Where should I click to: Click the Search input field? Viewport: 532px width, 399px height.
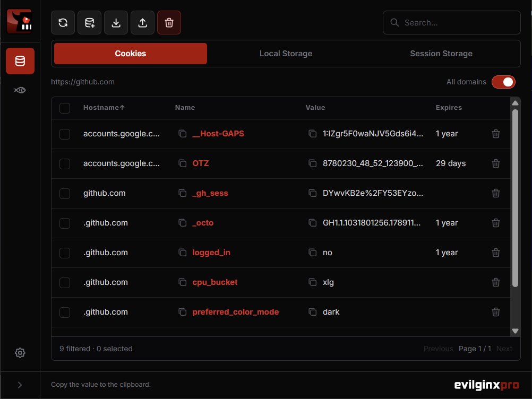(452, 23)
